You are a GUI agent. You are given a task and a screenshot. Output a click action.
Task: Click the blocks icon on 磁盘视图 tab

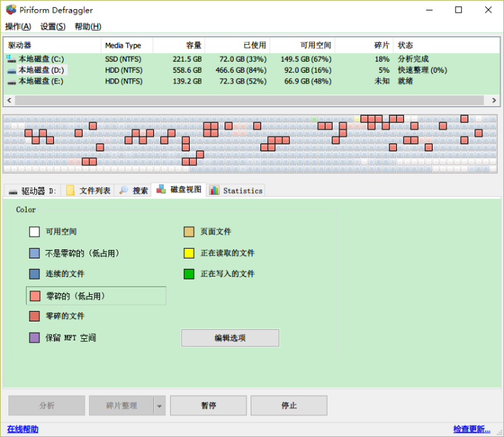click(161, 189)
